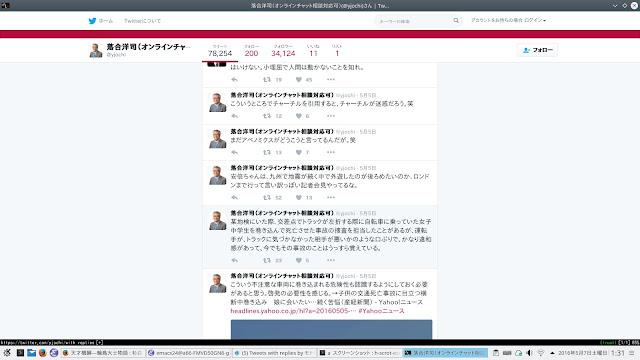
Task: Click the #Yahooニュース hashtag
Action: [382, 311]
